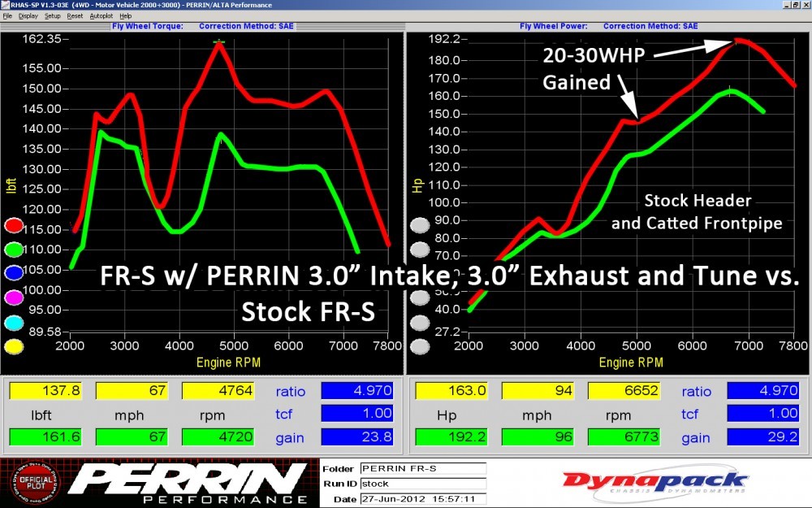Click the power panel ratio value 4.970
Viewport: 812px width, 508px height.
pyautogui.click(x=763, y=390)
